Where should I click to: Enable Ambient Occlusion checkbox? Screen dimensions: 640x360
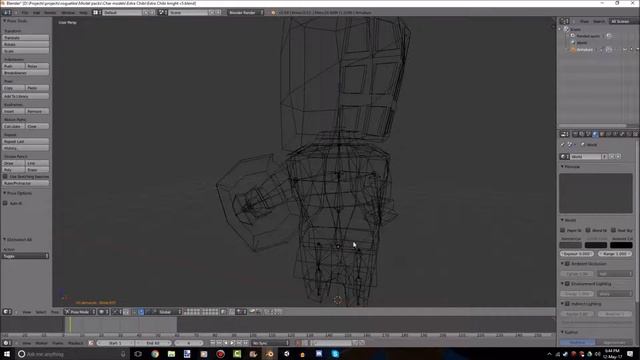(x=567, y=264)
